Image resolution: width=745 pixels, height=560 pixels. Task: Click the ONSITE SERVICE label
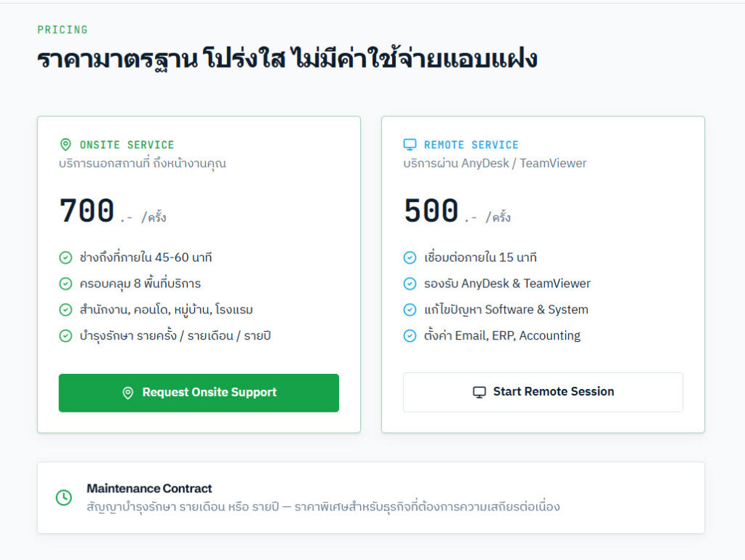(127, 145)
